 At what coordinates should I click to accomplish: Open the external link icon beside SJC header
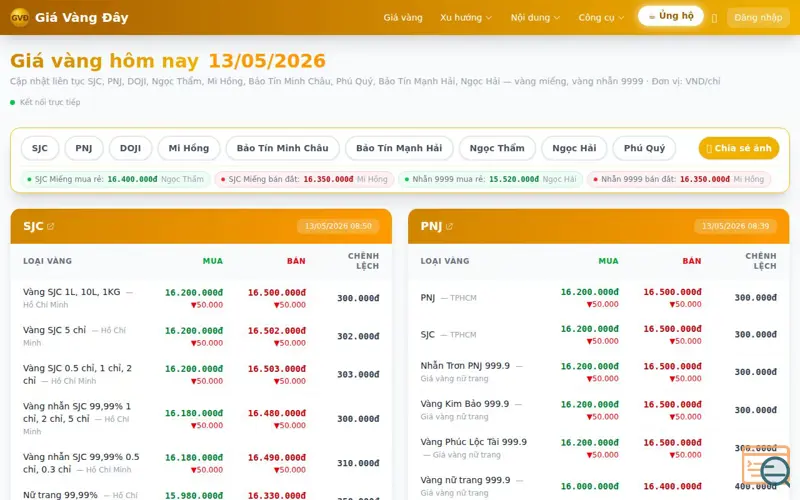pyautogui.click(x=51, y=227)
